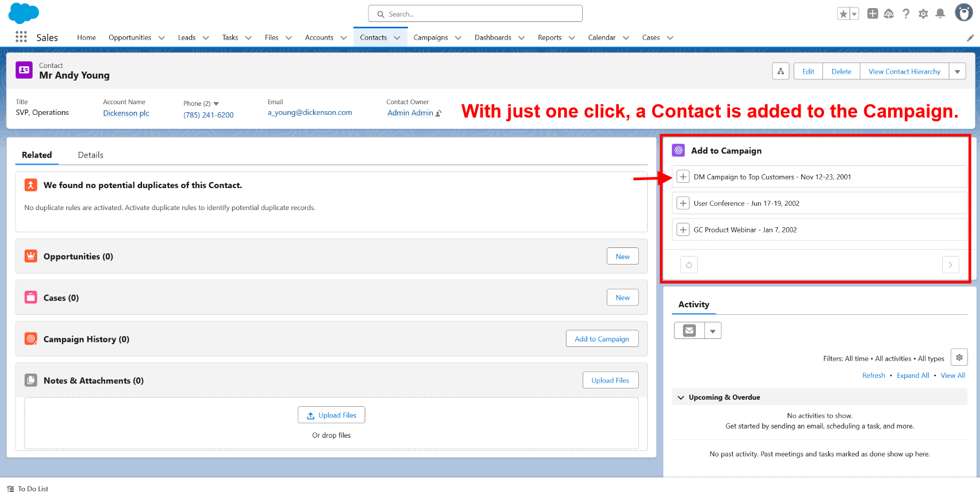Open Admin Admin owner link

410,113
